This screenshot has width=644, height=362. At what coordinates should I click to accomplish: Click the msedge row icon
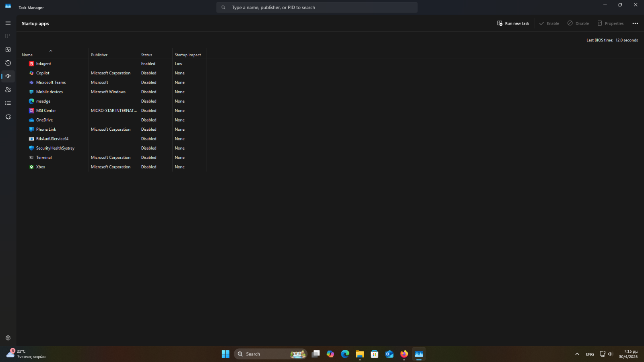point(31,101)
